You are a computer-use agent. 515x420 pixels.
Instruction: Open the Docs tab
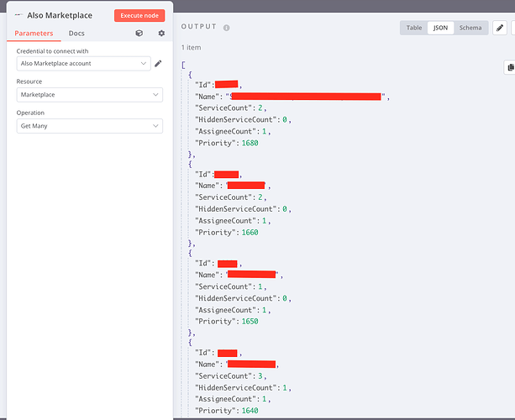[x=76, y=33]
